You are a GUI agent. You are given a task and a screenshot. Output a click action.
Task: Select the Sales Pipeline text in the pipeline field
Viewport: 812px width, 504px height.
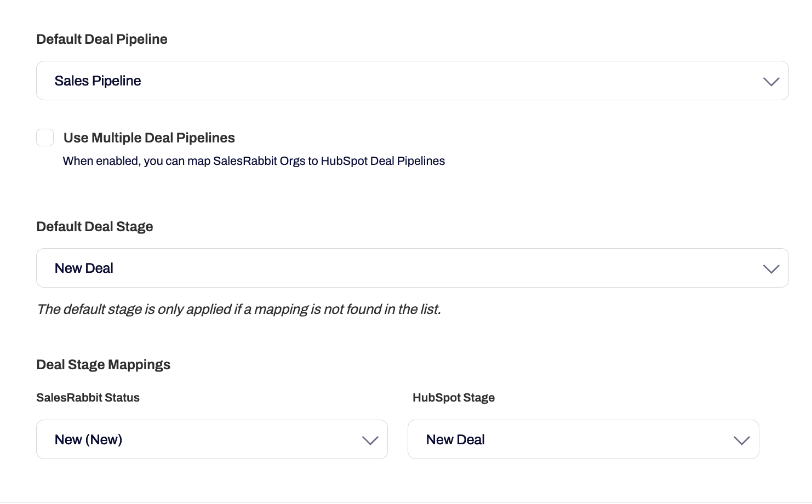(x=98, y=81)
